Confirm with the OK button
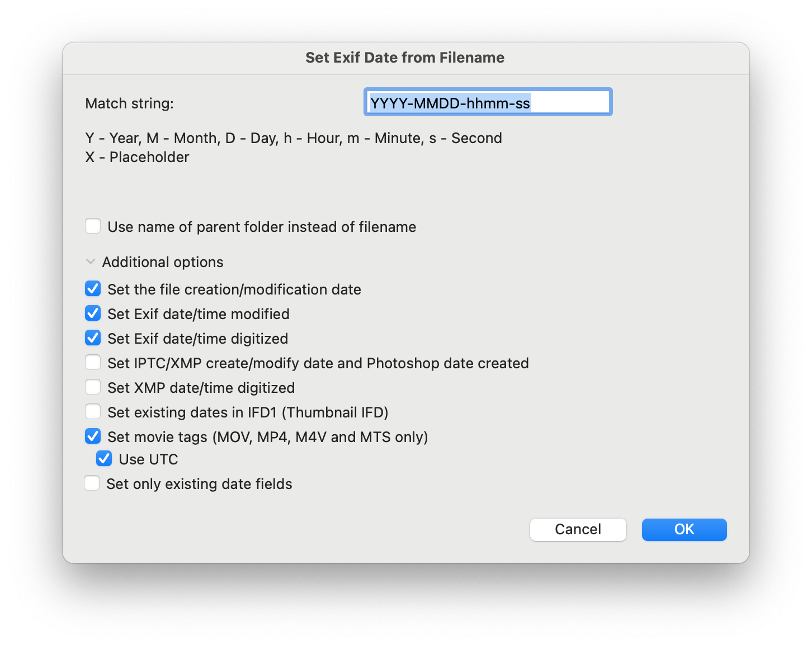This screenshot has height=646, width=812. [x=684, y=529]
